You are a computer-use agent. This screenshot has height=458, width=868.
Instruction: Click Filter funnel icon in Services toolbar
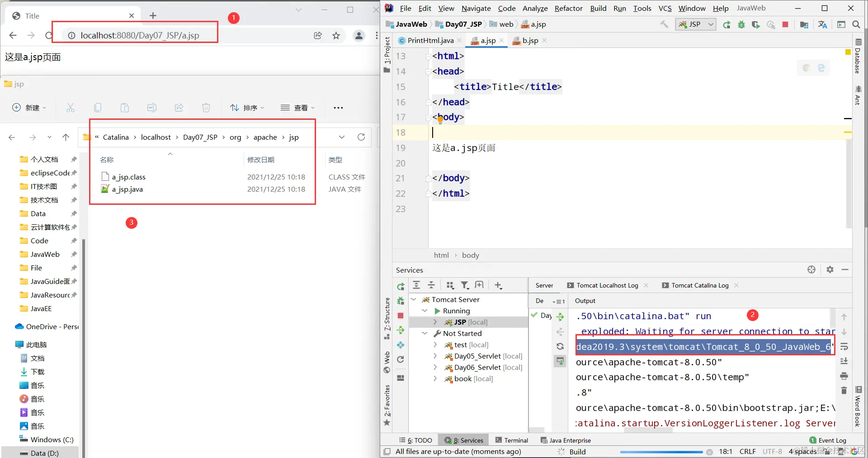pyautogui.click(x=465, y=285)
